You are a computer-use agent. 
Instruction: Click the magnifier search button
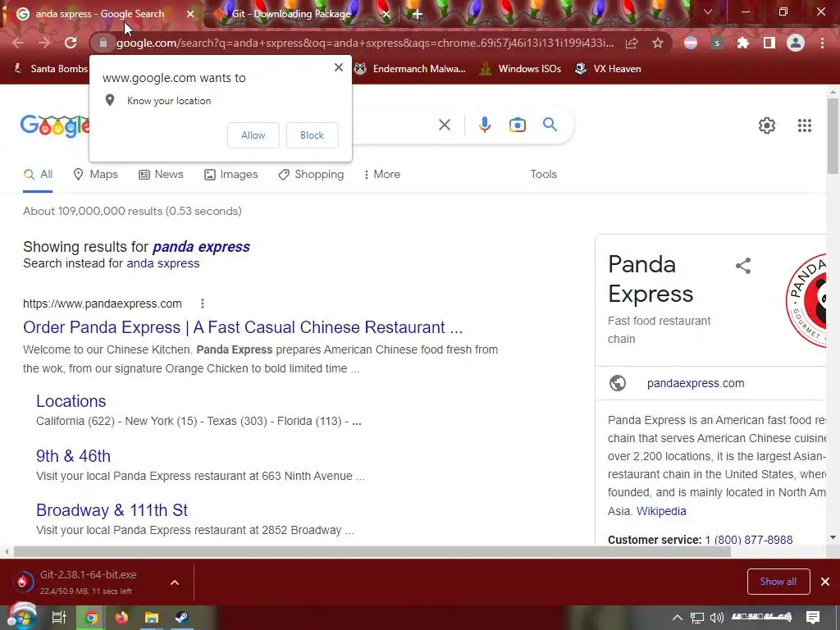click(x=550, y=125)
